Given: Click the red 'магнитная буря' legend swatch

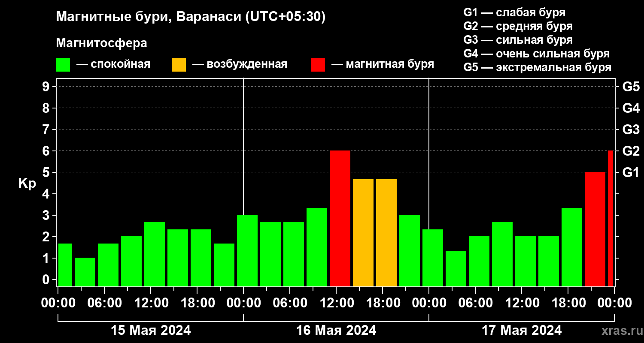Looking at the screenshot, I should (318, 65).
